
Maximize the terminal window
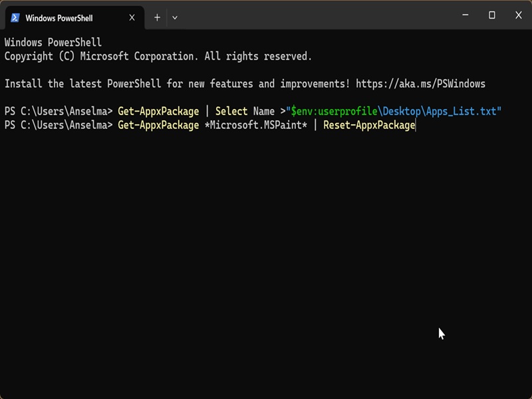click(491, 15)
